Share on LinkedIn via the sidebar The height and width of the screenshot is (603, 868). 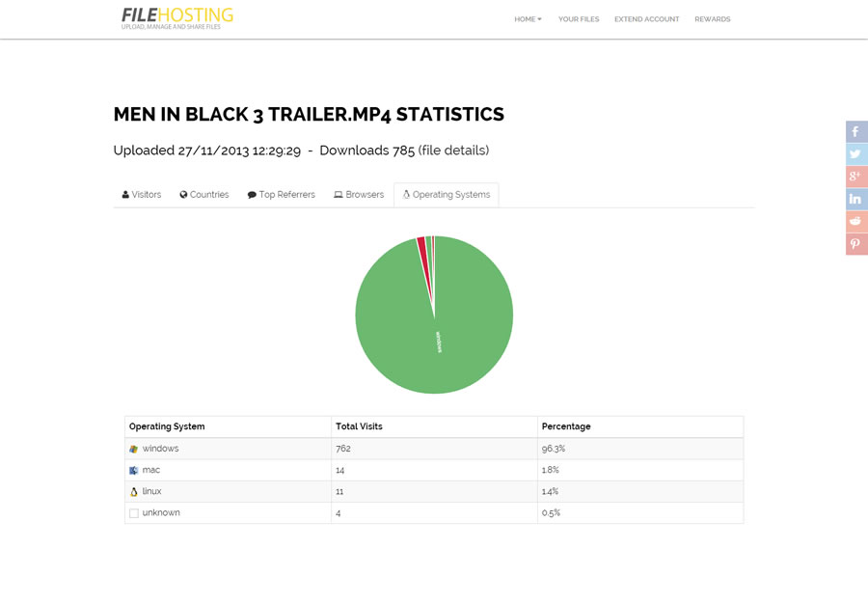click(856, 199)
